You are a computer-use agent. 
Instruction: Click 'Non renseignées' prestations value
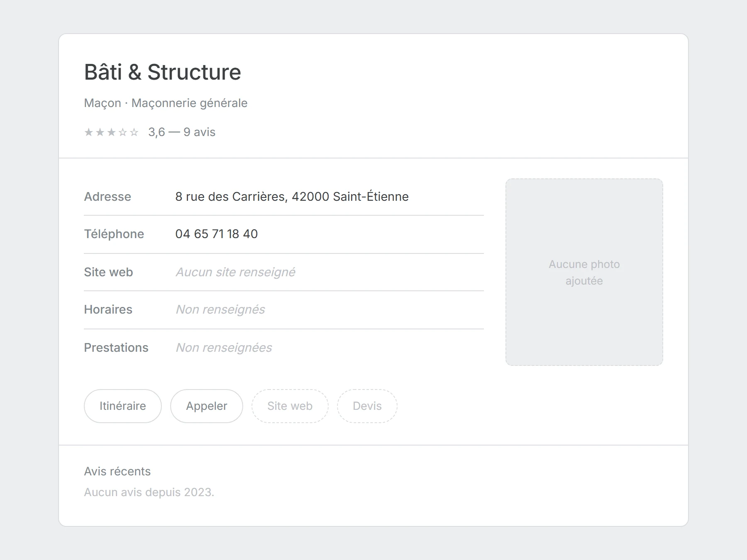(x=224, y=348)
